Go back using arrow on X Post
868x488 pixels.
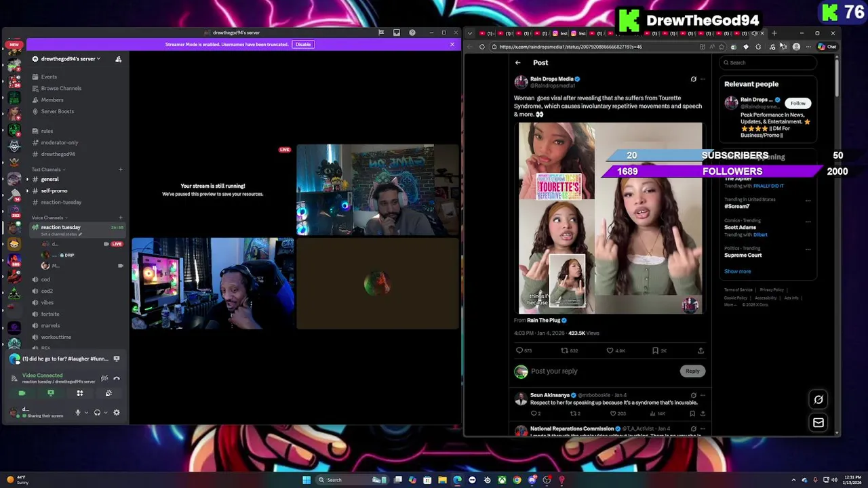pyautogui.click(x=518, y=62)
